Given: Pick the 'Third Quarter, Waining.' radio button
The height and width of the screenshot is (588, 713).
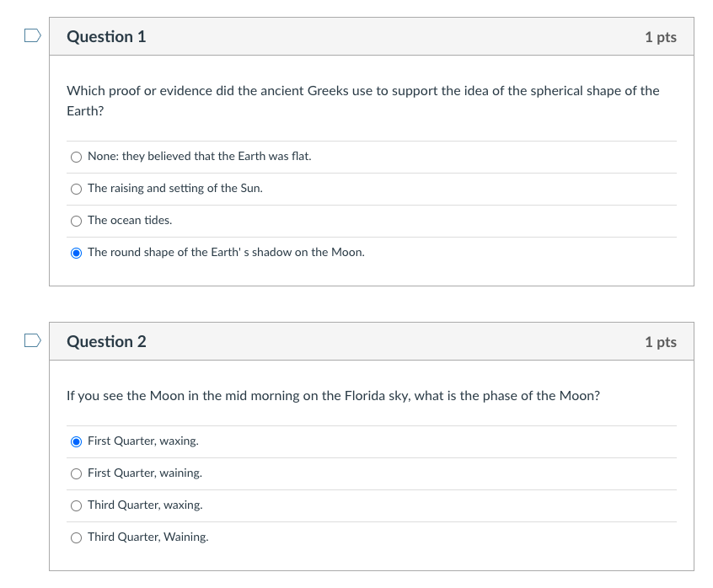Looking at the screenshot, I should pyautogui.click(x=77, y=537).
